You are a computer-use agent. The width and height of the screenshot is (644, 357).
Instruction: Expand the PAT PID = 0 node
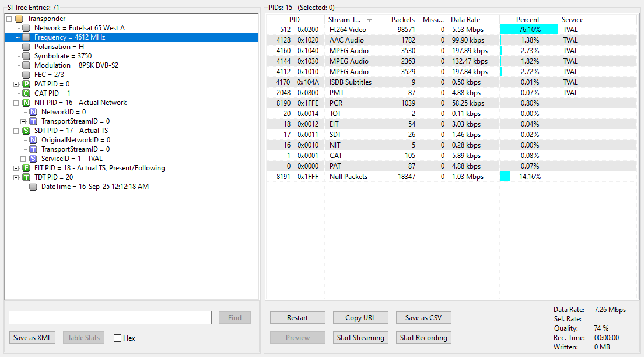[x=16, y=84]
